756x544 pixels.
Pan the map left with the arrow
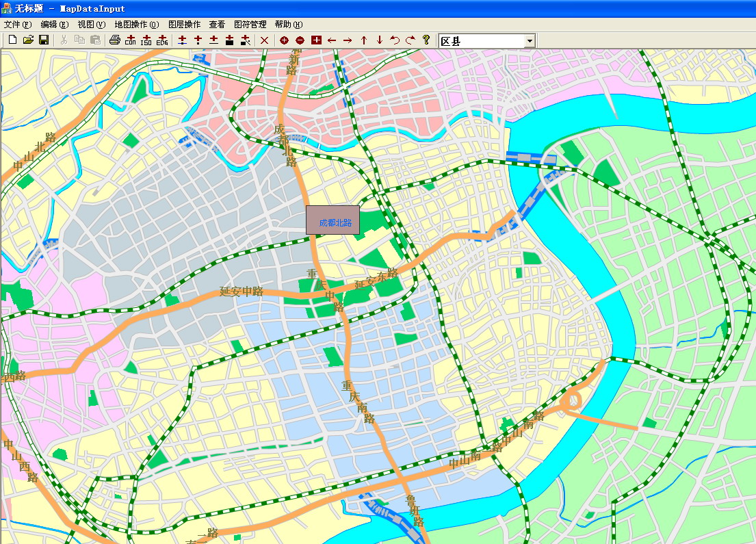[332, 40]
